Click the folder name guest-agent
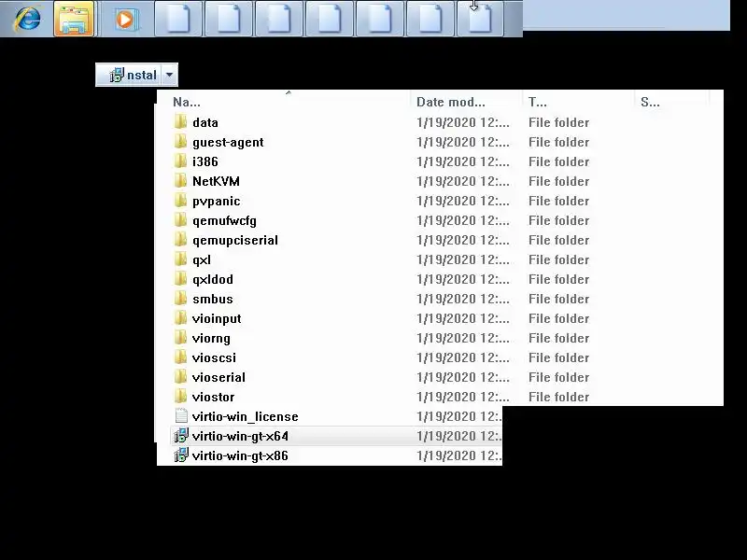Screen dimensions: 747x560 (x=228, y=143)
